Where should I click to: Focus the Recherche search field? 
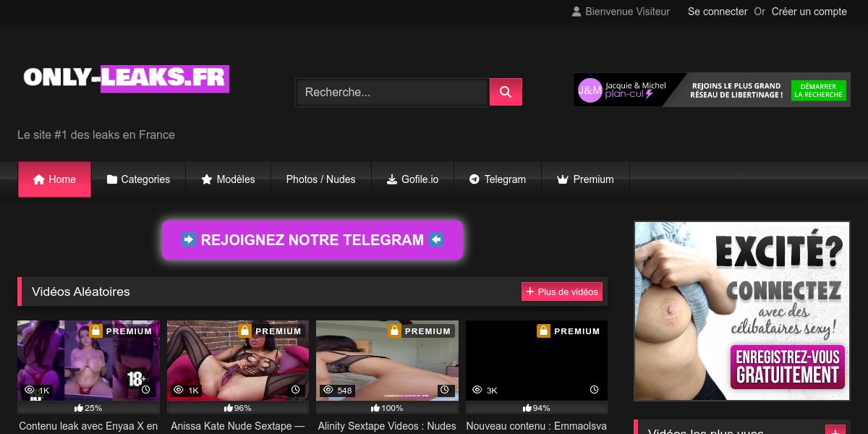(393, 92)
